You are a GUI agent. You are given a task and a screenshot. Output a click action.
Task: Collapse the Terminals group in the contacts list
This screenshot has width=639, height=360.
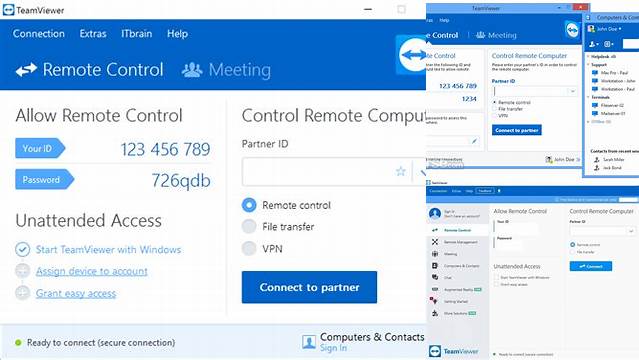coord(588,97)
